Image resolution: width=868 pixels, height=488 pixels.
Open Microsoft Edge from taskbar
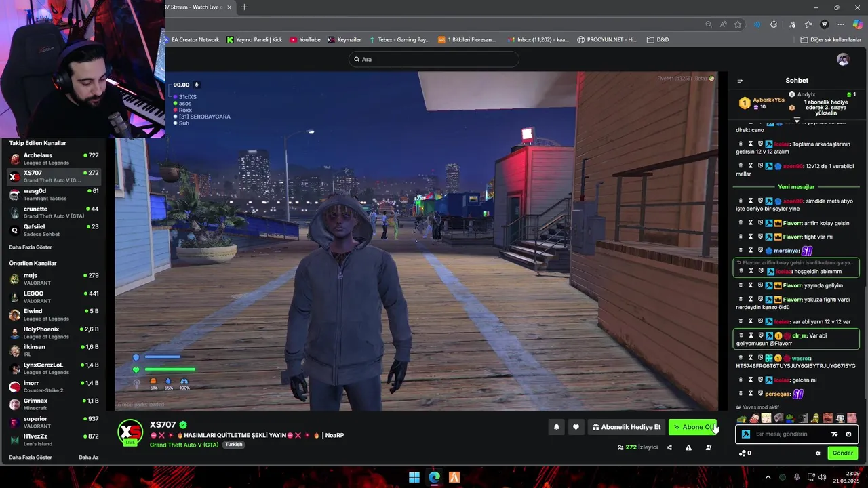pos(435,477)
